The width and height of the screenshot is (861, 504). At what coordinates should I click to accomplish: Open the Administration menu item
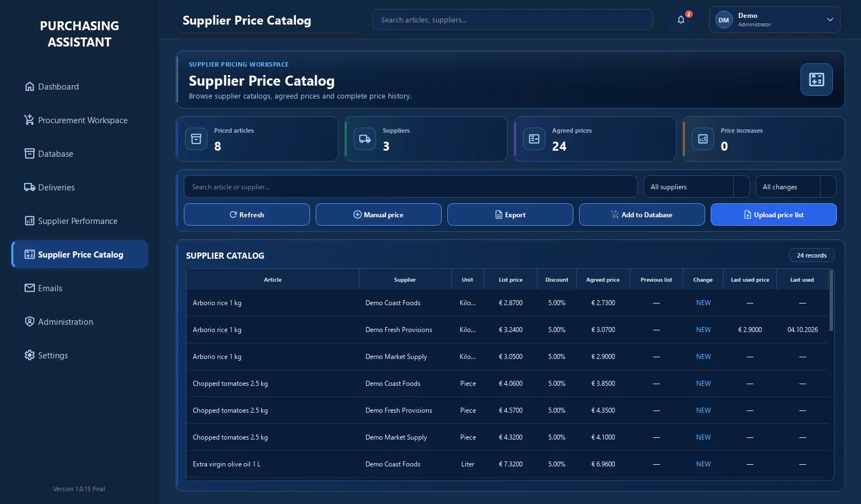click(80, 321)
